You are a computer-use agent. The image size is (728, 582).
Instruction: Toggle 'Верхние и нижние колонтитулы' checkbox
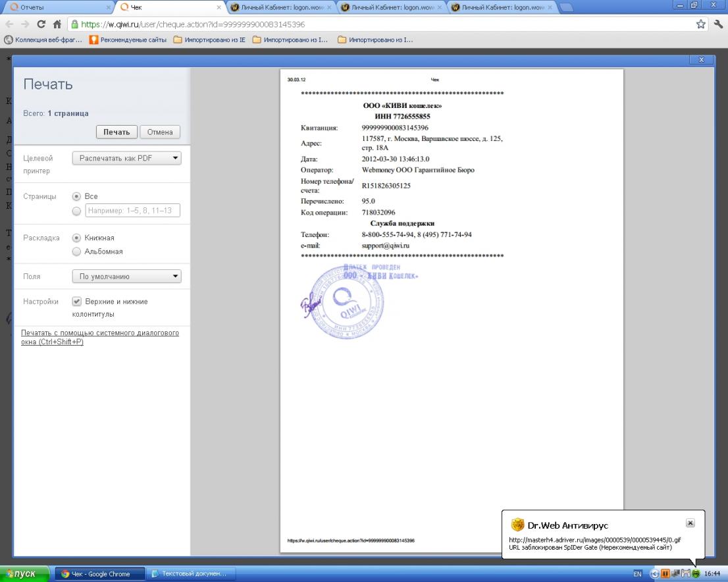pyautogui.click(x=77, y=302)
